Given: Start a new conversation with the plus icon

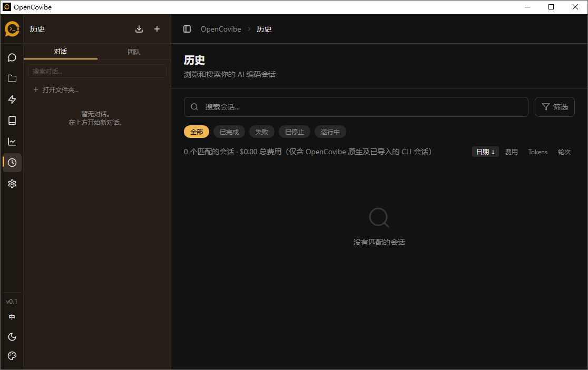Looking at the screenshot, I should [x=156, y=29].
